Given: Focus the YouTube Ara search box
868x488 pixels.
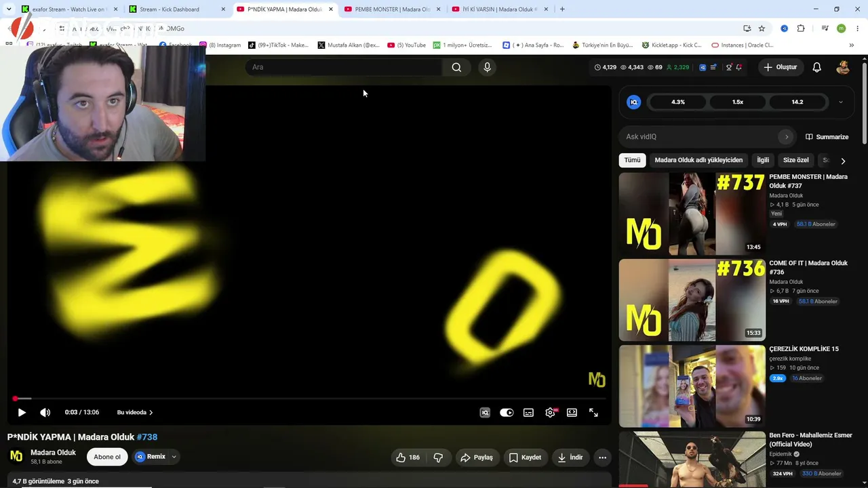Looking at the screenshot, I should 344,67.
